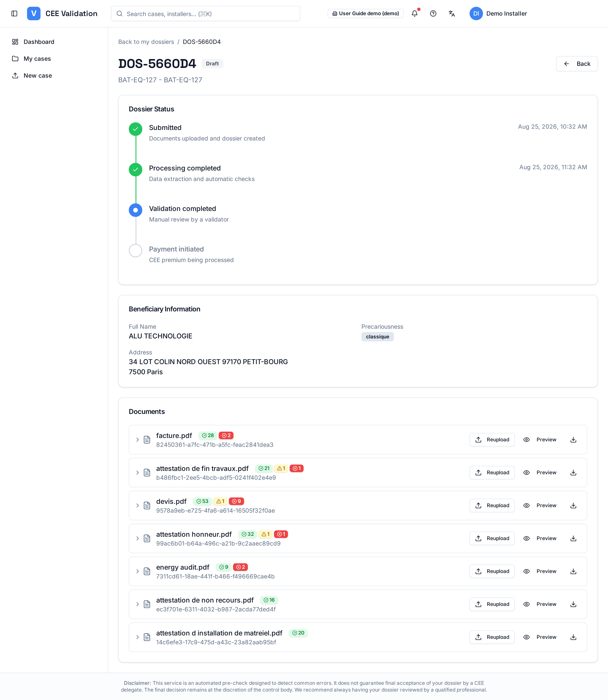Click the CEE Validation V logo
This screenshot has width=608, height=700.
click(x=34, y=14)
